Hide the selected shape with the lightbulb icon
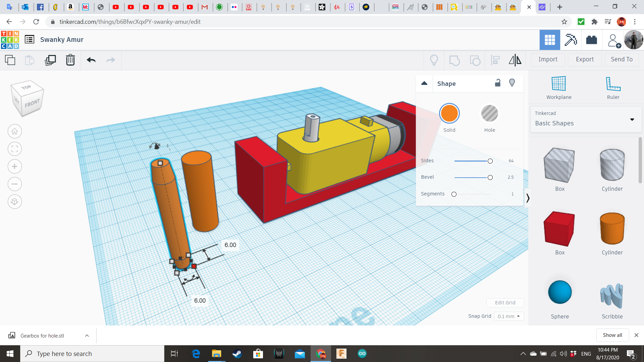Screen dimensions: 644x362 point(512,83)
